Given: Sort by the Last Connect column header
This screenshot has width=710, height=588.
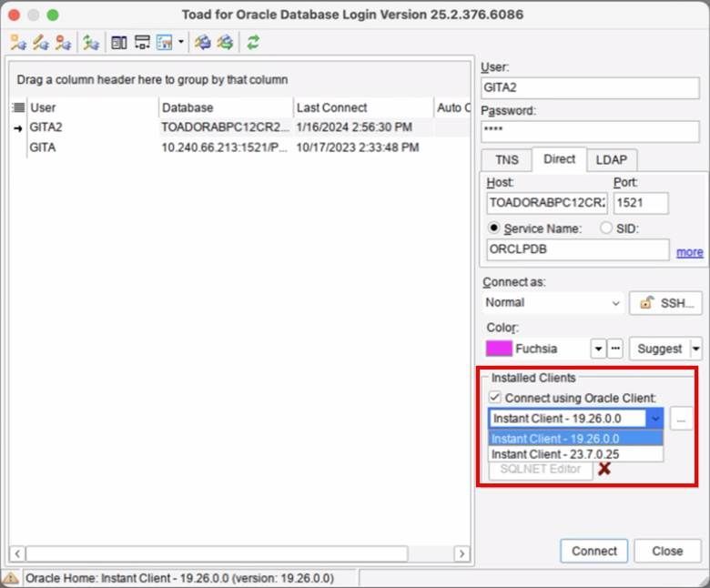Looking at the screenshot, I should (363, 107).
